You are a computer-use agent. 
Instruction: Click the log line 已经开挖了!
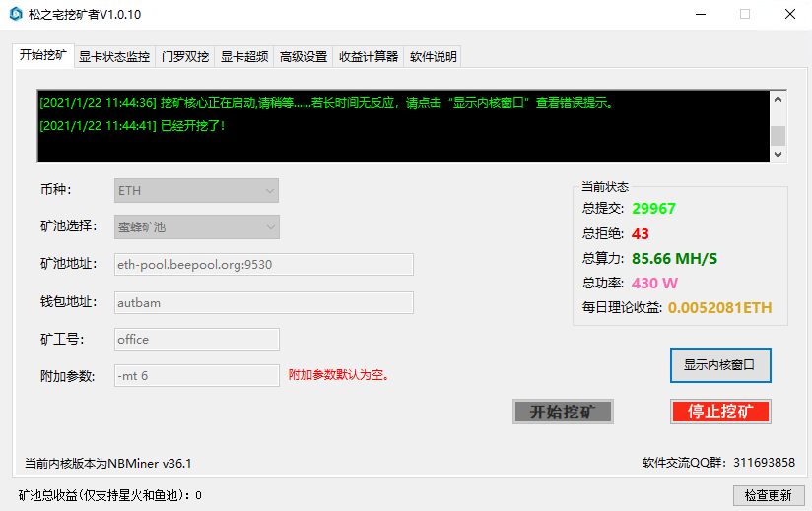[132, 126]
